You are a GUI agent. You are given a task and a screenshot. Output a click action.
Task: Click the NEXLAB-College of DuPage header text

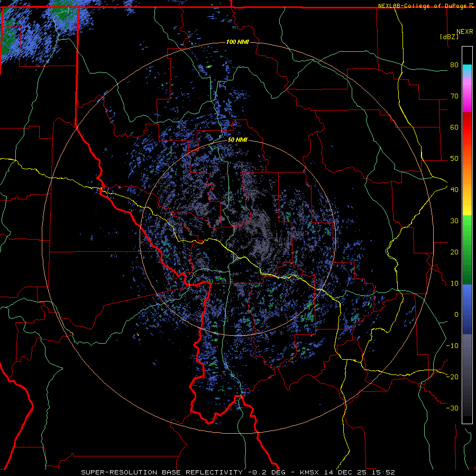click(x=422, y=6)
